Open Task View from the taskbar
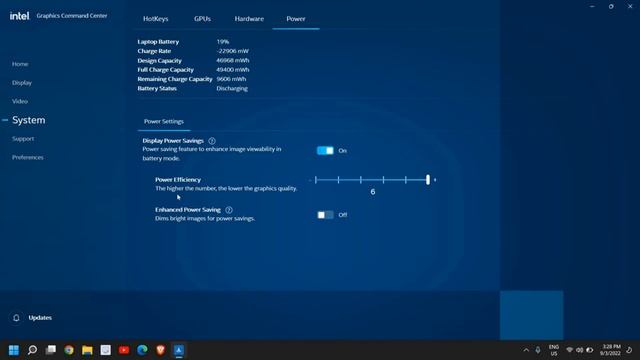This screenshot has width=640, height=360. click(x=51, y=350)
